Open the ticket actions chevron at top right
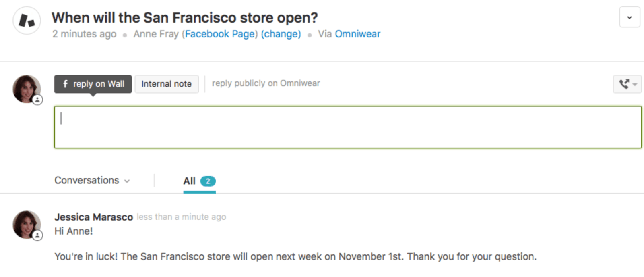Viewport: 644px width, 277px height. (x=630, y=17)
